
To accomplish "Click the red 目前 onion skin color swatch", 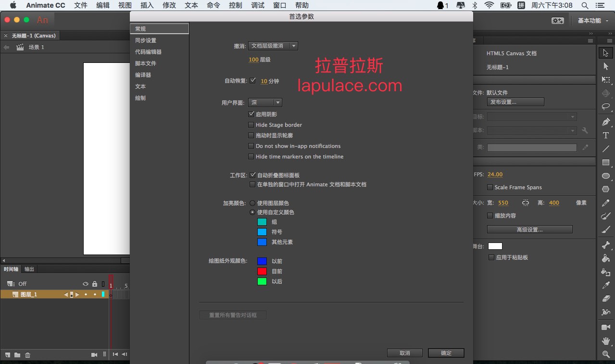I will click(262, 271).
